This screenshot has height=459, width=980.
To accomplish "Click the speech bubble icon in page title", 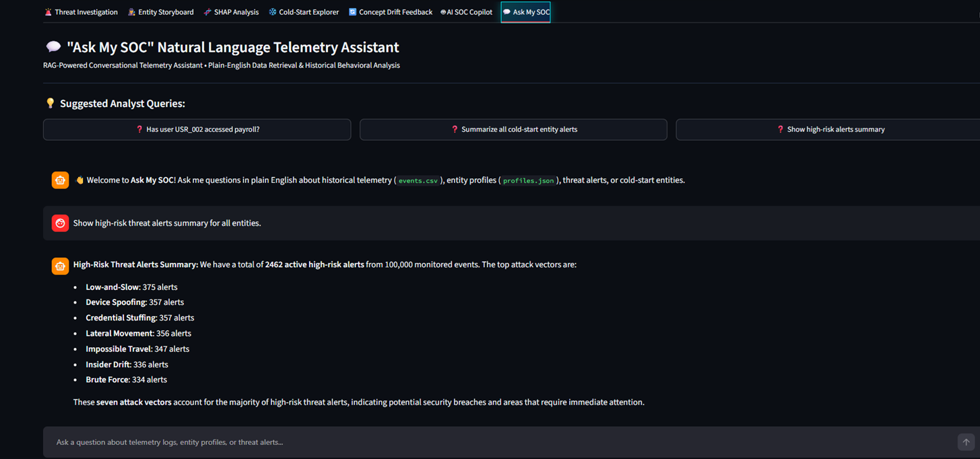I will tap(53, 47).
